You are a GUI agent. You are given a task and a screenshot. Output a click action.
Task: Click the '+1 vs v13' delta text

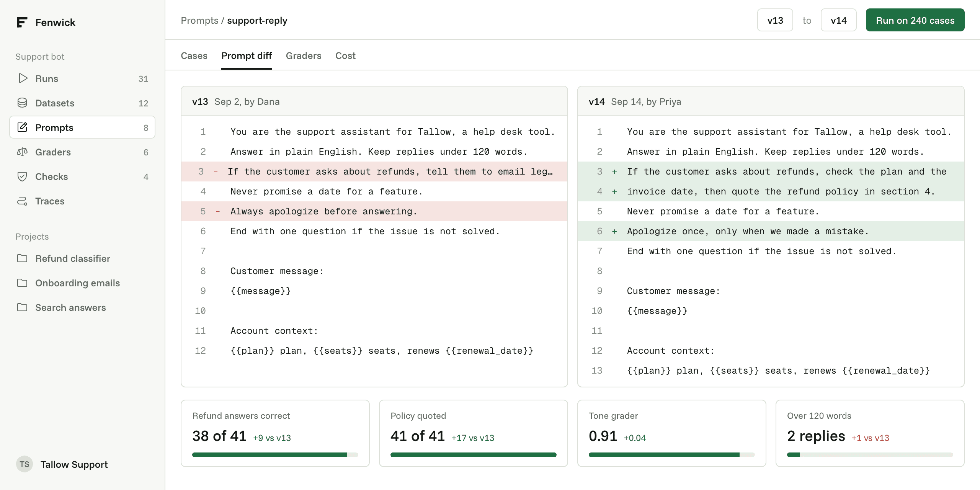click(870, 438)
